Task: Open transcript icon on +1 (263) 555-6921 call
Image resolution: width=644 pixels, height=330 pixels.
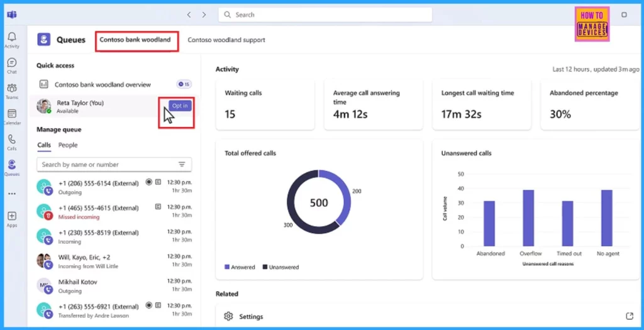Action: pos(158,305)
